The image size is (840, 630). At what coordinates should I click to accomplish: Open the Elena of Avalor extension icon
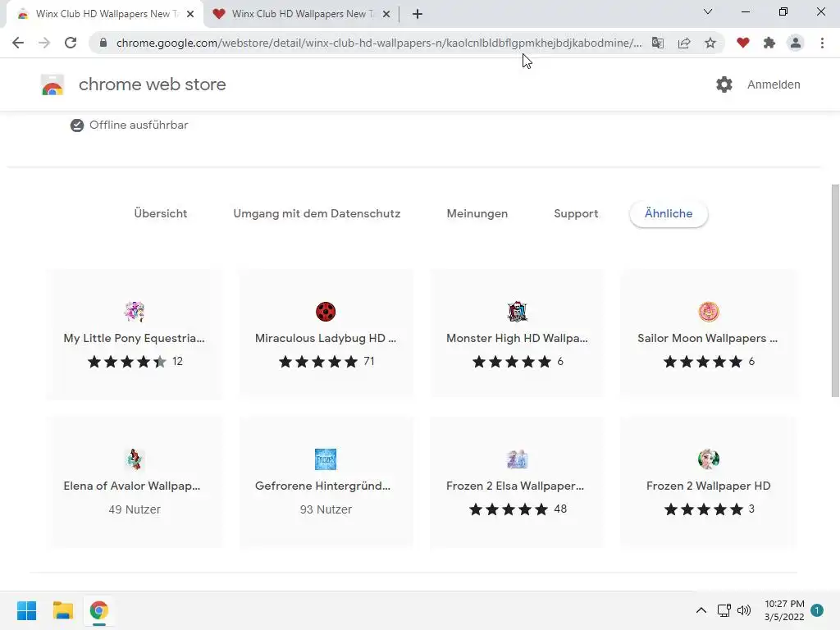[x=134, y=459]
